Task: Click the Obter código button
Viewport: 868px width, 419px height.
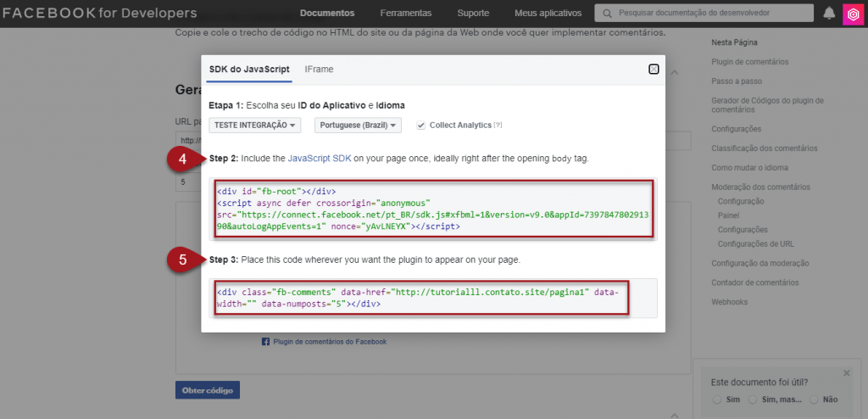Action: (x=208, y=390)
